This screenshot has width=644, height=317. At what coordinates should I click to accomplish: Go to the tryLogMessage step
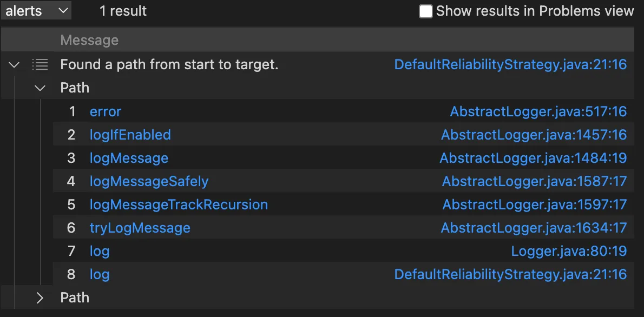point(140,228)
